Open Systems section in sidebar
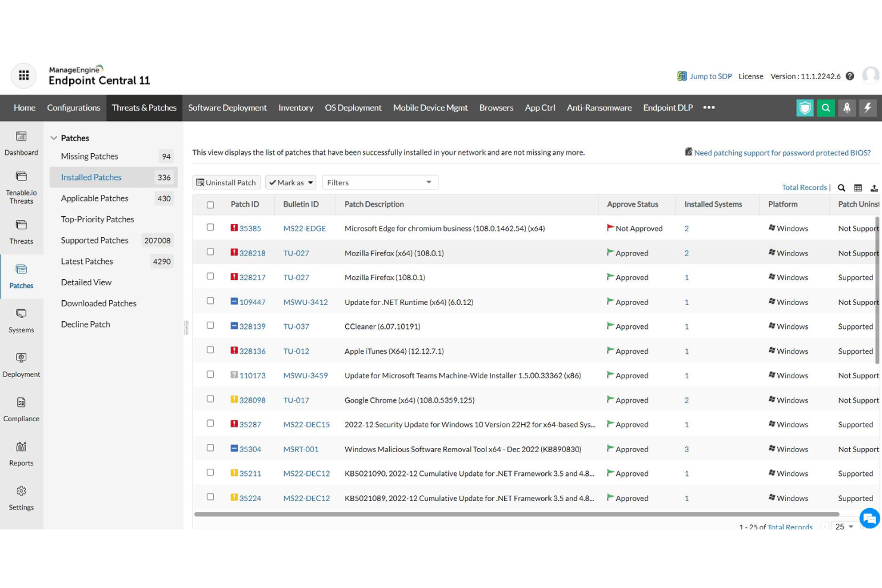Image resolution: width=882 pixels, height=588 pixels. (x=21, y=321)
